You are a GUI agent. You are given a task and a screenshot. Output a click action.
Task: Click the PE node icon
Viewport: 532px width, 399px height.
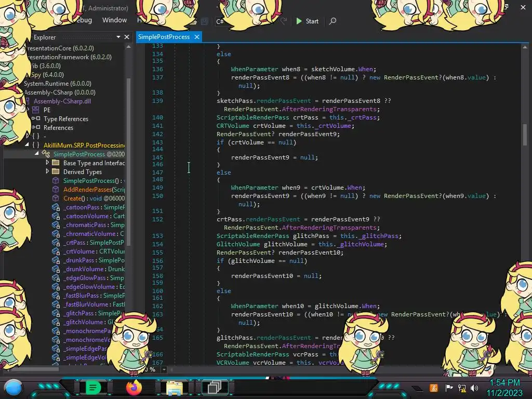(x=36, y=110)
